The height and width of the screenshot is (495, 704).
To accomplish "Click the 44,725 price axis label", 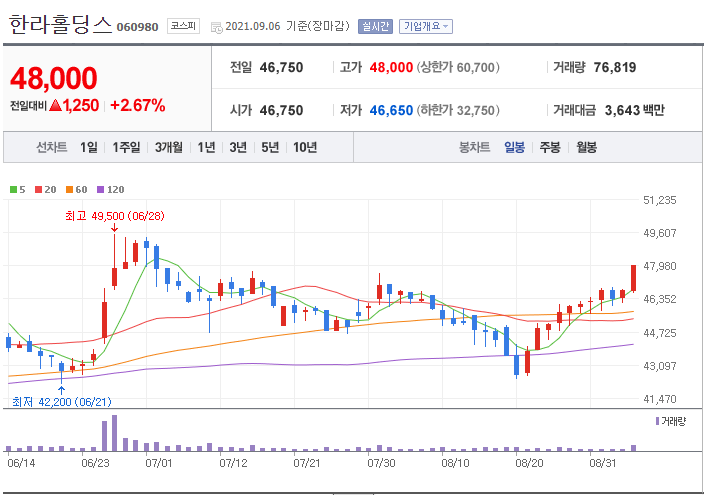I will [660, 333].
